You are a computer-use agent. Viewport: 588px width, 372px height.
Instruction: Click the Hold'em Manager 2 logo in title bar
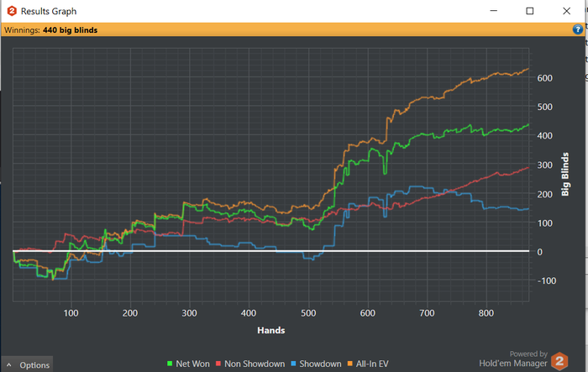12,11
